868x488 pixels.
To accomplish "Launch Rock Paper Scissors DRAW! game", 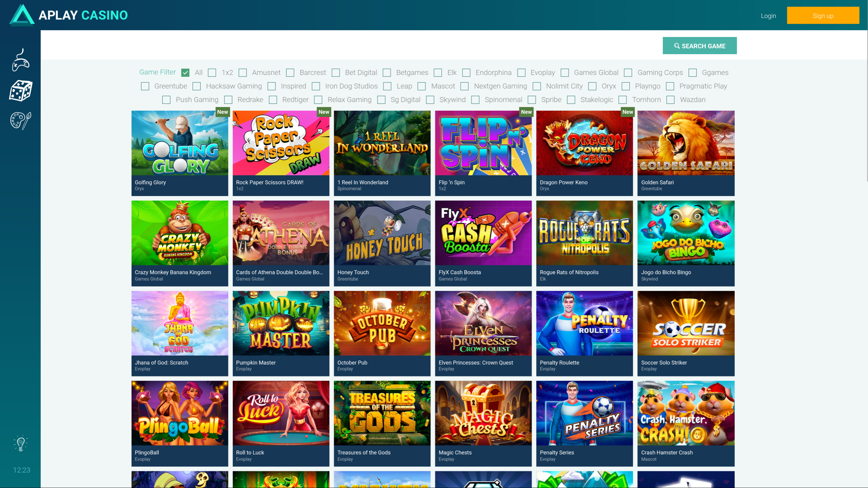I will (x=281, y=143).
